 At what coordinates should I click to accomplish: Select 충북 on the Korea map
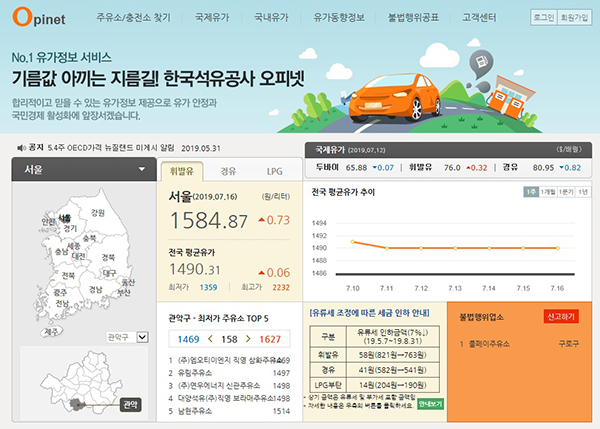tap(89, 238)
